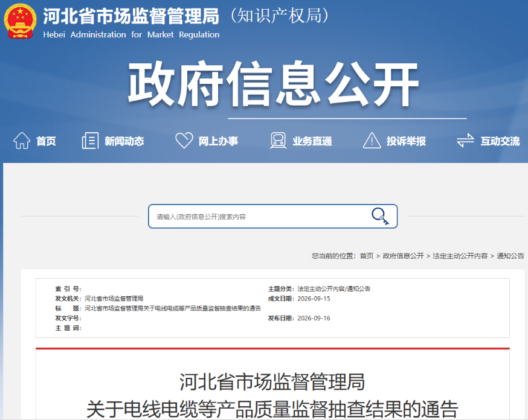The image size is (528, 420).
Task: Click the national emblem logo
Action: coord(20,21)
